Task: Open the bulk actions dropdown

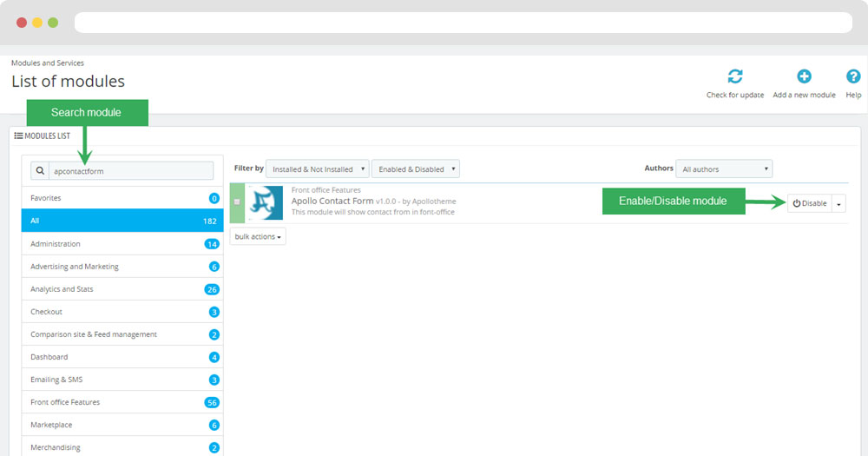Action: click(x=258, y=236)
